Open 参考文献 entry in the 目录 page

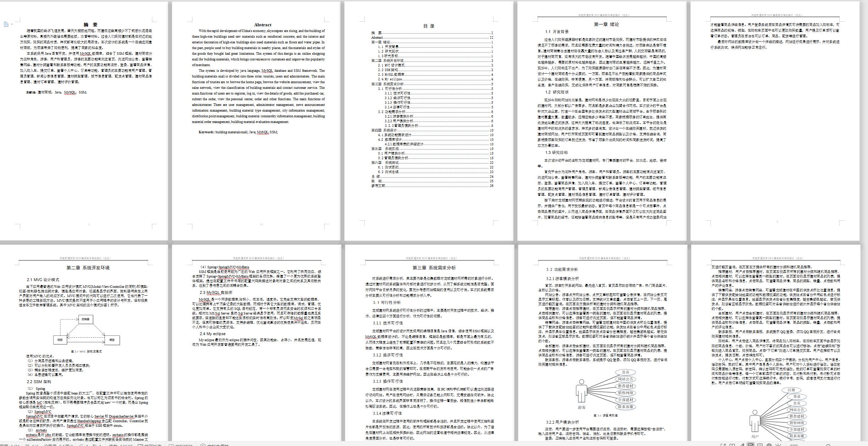click(378, 186)
